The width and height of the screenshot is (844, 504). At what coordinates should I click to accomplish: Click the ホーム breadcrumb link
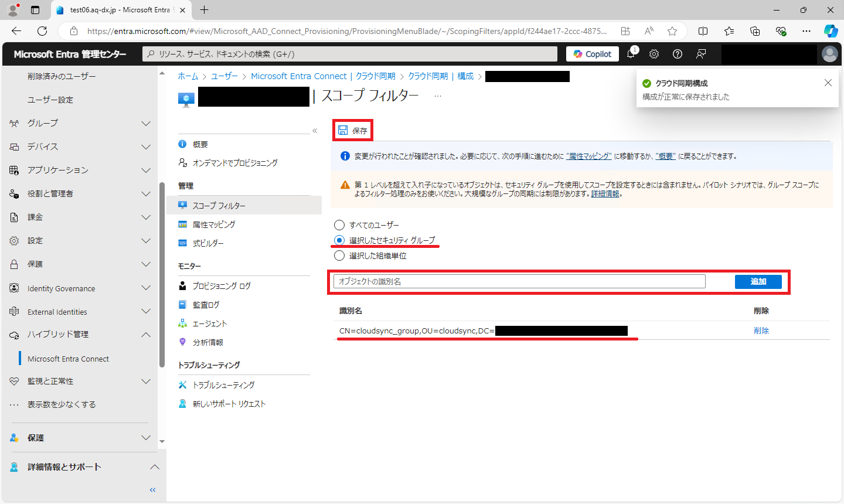pos(188,76)
